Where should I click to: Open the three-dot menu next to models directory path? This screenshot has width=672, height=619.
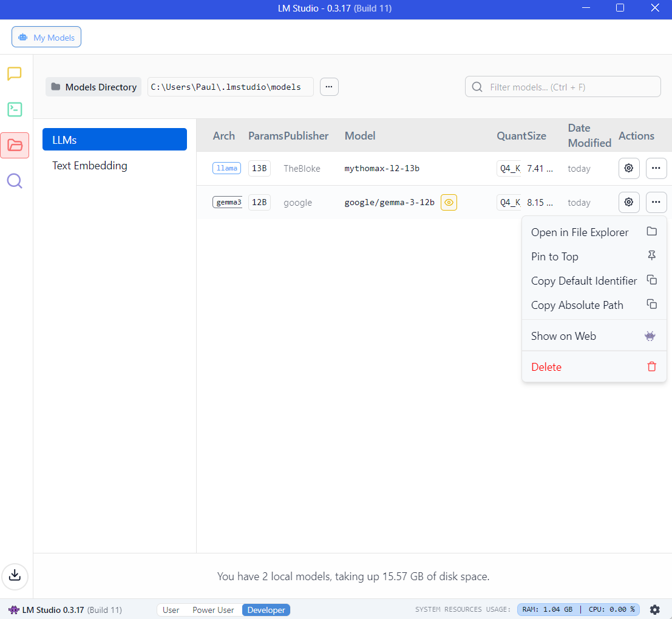pos(329,87)
